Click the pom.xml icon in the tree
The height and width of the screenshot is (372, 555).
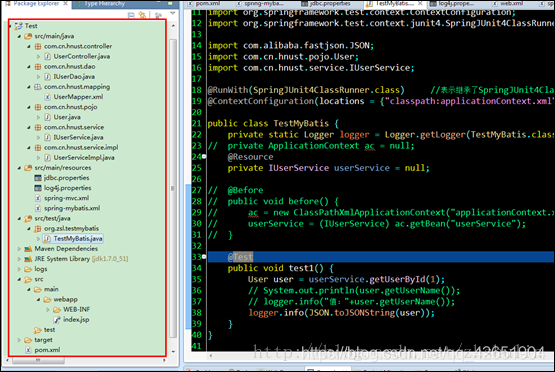click(x=28, y=350)
